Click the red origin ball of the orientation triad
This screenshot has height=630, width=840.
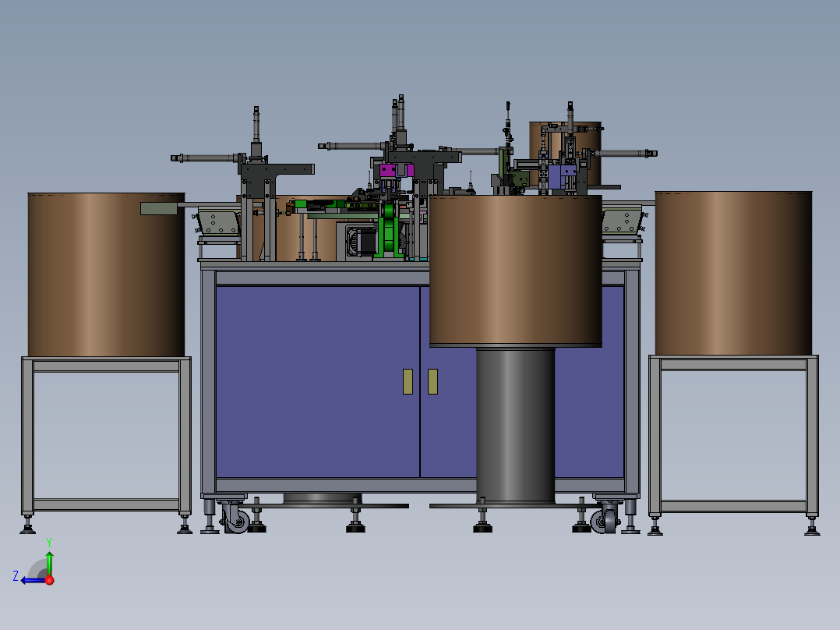(x=49, y=580)
